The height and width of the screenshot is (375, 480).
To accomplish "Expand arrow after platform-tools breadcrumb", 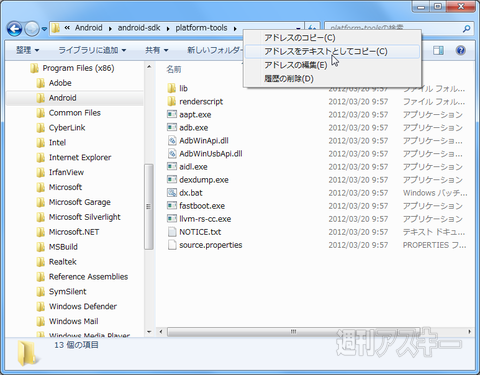I will 235,29.
